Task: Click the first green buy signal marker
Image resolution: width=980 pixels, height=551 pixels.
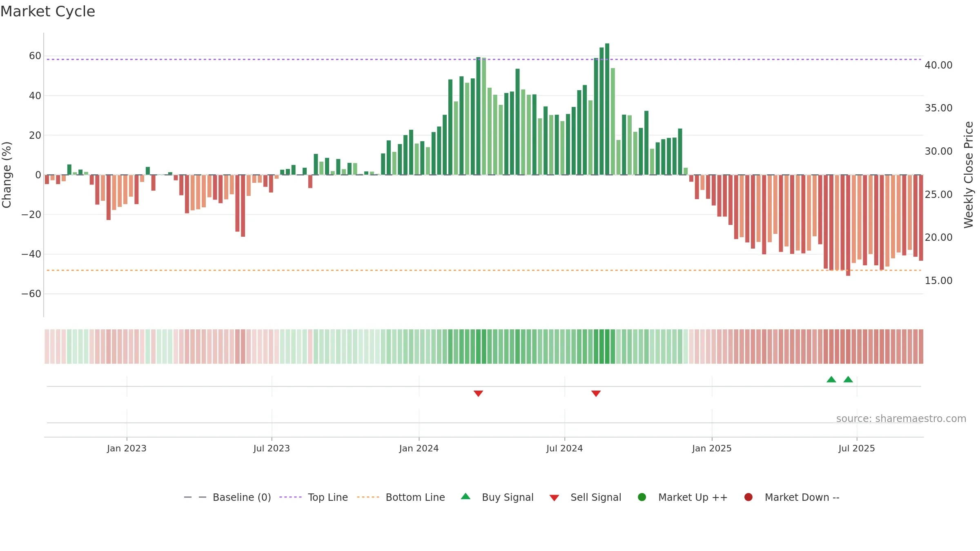Action: [831, 379]
